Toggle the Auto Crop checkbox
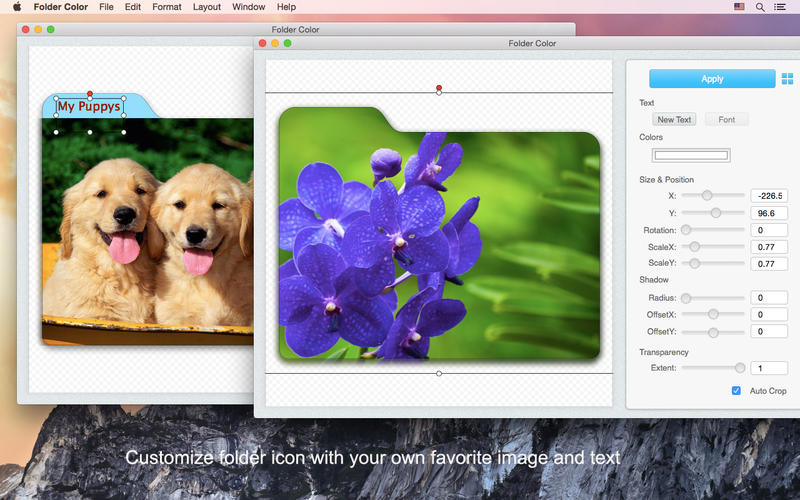 pyautogui.click(x=736, y=391)
